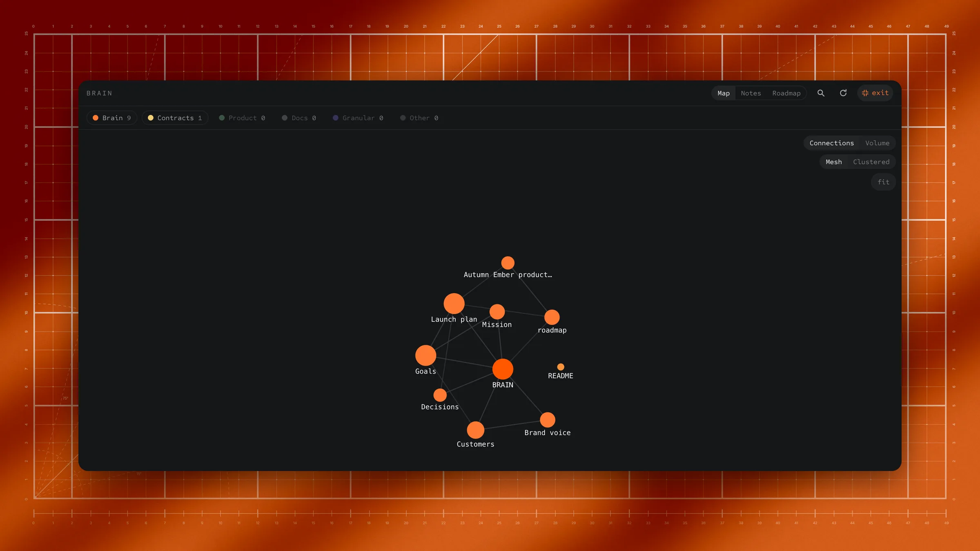The image size is (980, 551).
Task: Switch to the Roadmap tab
Action: pos(786,93)
